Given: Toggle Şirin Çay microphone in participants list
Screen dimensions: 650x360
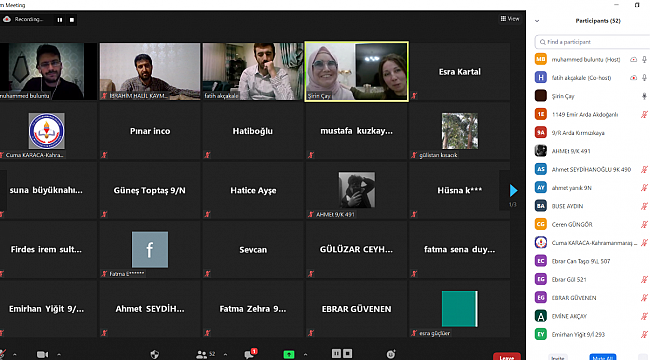Looking at the screenshot, I should point(644,96).
